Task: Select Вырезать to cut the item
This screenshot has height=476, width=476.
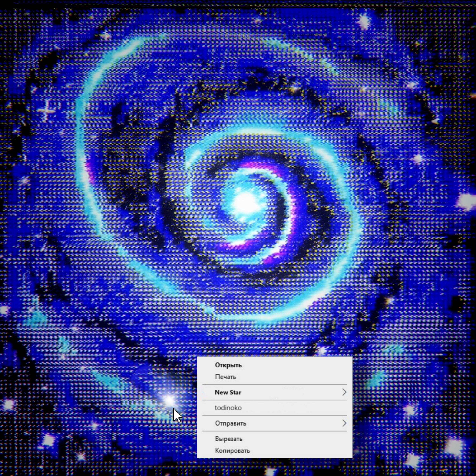Action: tap(274, 439)
